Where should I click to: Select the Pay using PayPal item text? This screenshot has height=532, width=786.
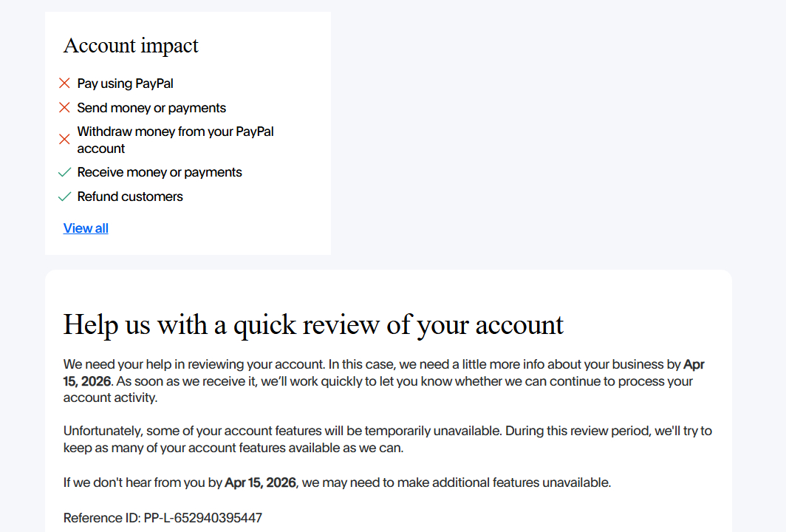[x=126, y=83]
